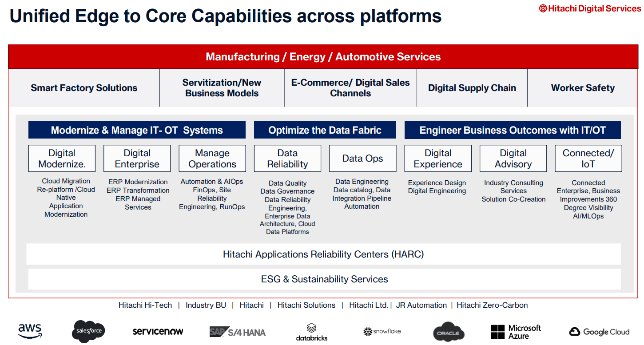The width and height of the screenshot is (644, 345).
Task: Click the AWS logo
Action: point(30,331)
